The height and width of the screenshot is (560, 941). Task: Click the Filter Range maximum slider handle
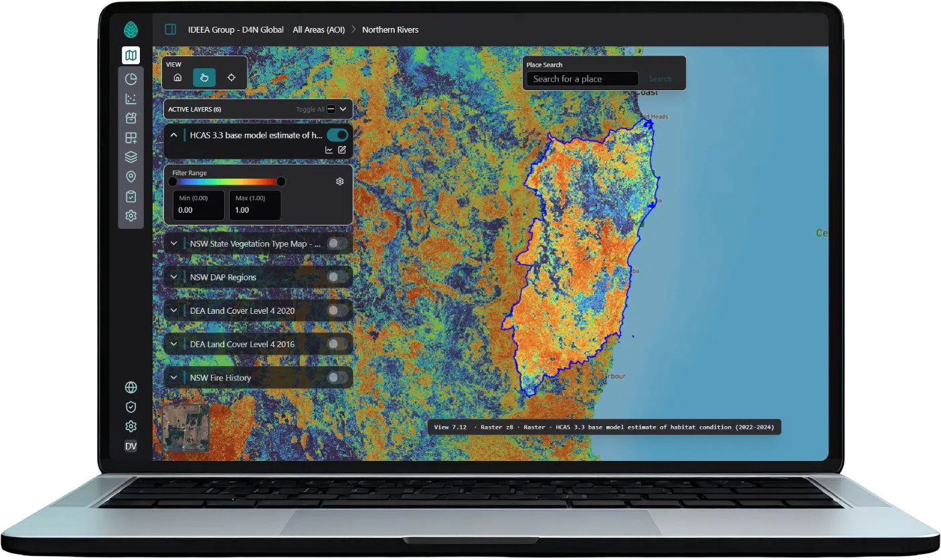281,181
